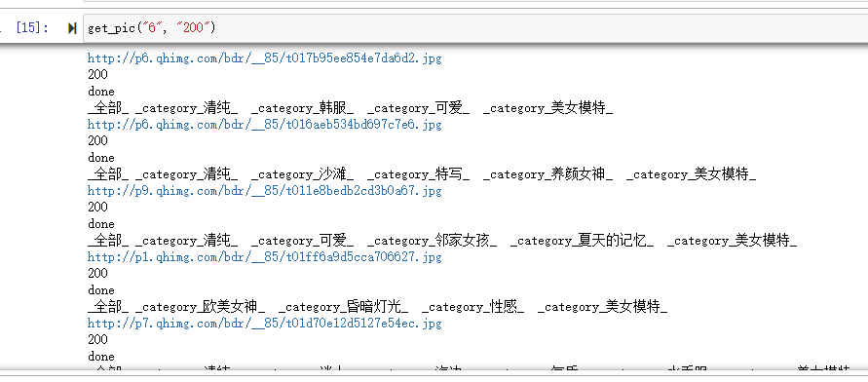This screenshot has width=868, height=382.
Task: Click the "200" status under the t016aeb534bd697c7e6 link
Action: pos(97,140)
